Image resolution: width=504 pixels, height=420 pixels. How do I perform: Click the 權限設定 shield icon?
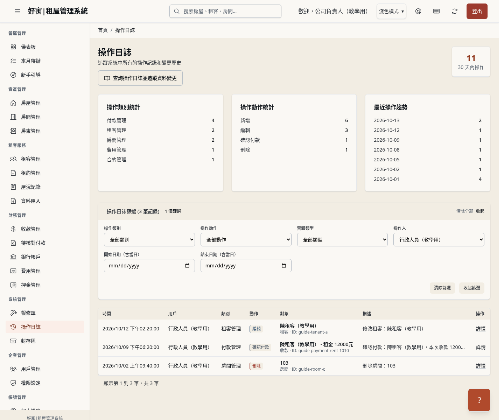tap(13, 383)
